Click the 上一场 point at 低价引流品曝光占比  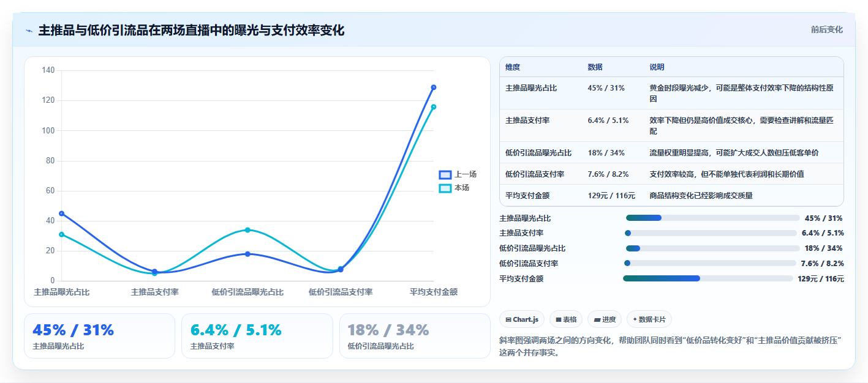247,254
